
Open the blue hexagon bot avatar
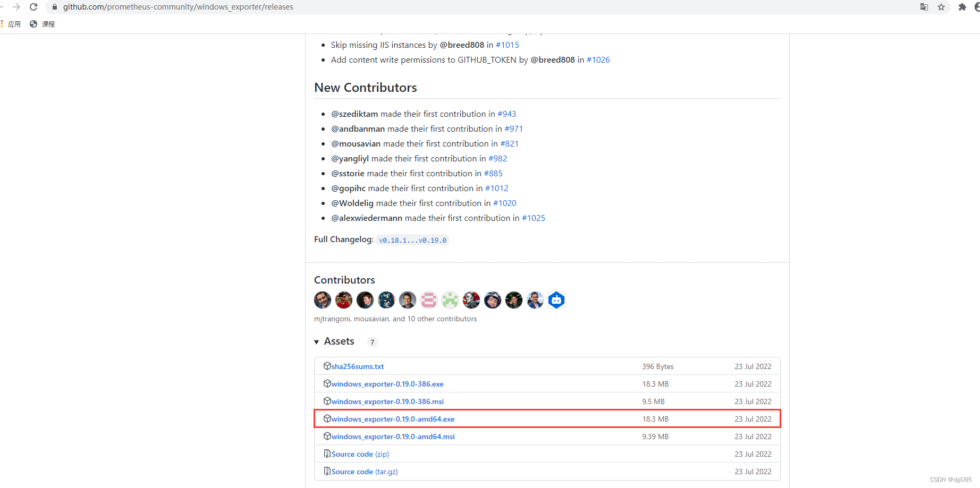556,300
